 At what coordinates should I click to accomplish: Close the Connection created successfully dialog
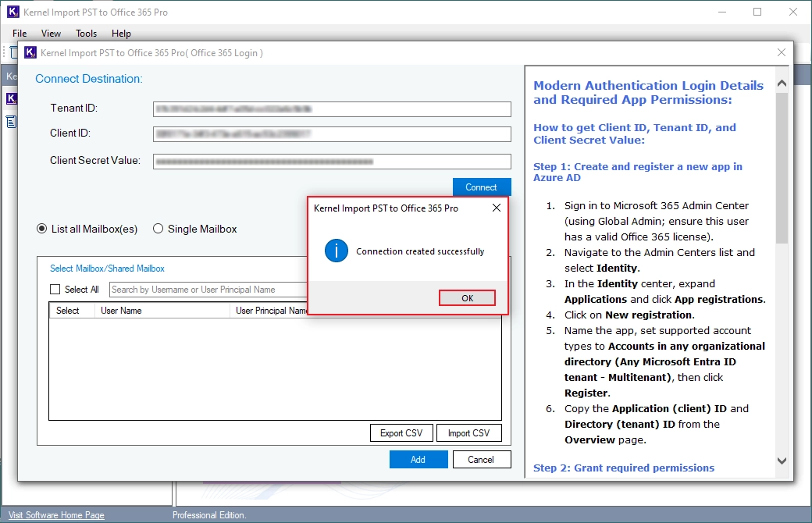(496, 208)
